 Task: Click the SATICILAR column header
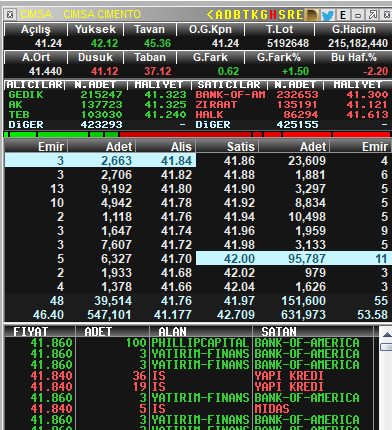point(229,85)
